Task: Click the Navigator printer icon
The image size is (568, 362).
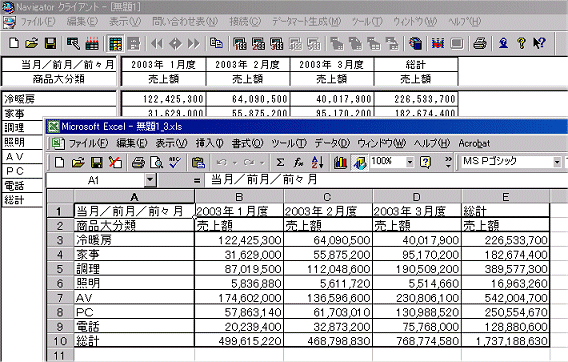Action: pyautogui.click(x=480, y=44)
